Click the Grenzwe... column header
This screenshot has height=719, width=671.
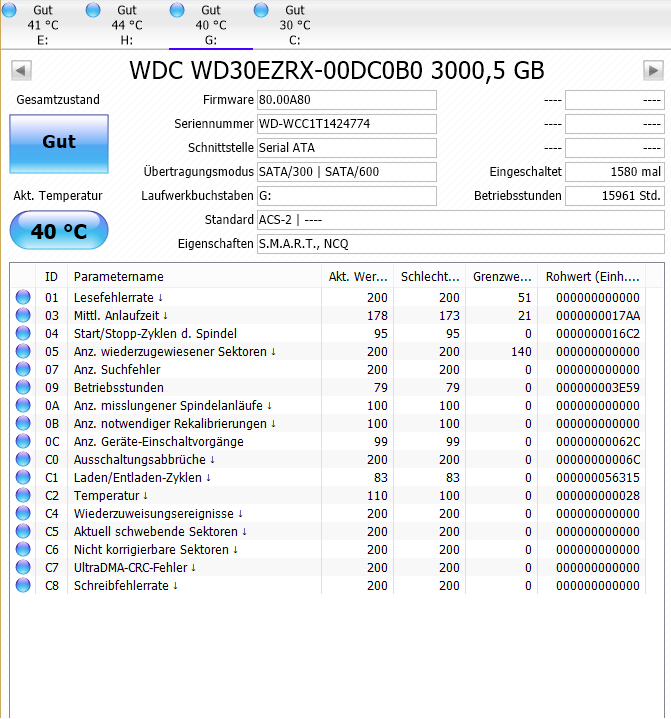click(502, 277)
